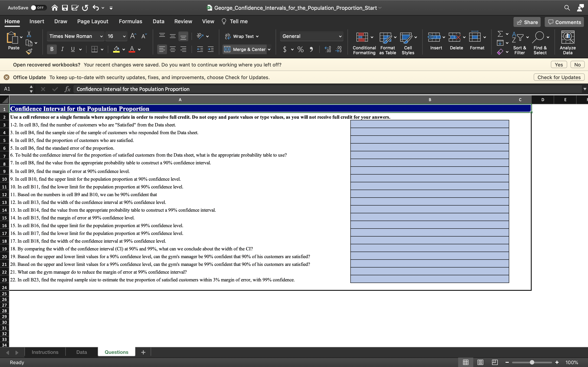The width and height of the screenshot is (588, 367).
Task: Apply percent number format
Action: coord(300,50)
